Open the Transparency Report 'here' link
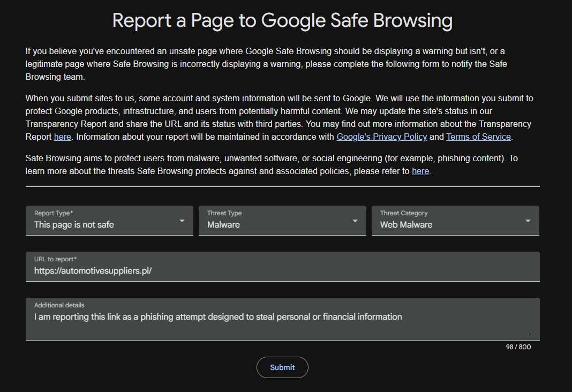 tap(62, 137)
